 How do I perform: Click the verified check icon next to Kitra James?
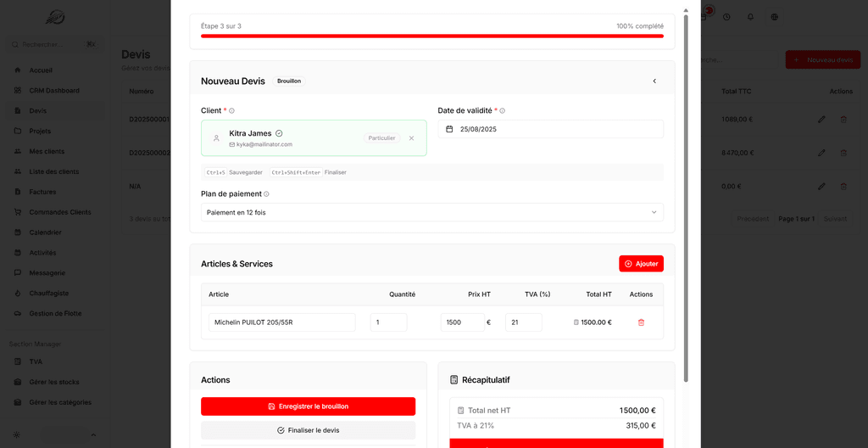click(279, 133)
